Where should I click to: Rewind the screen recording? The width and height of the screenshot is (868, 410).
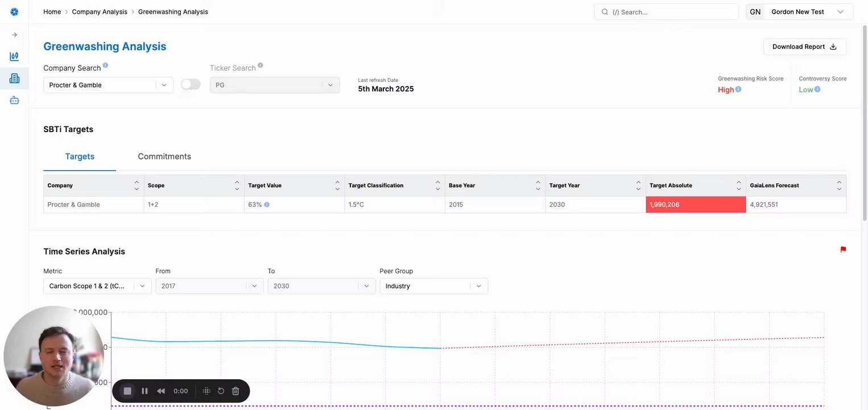161,391
